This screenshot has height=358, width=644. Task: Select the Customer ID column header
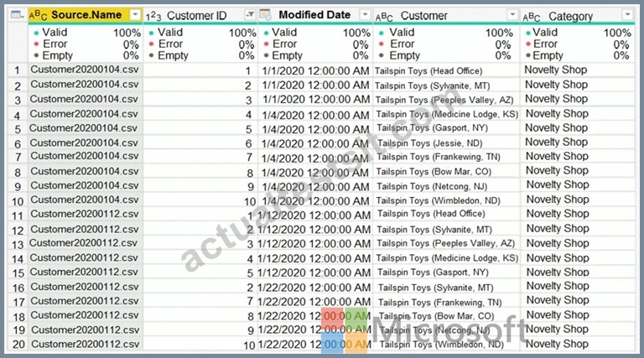point(200,16)
